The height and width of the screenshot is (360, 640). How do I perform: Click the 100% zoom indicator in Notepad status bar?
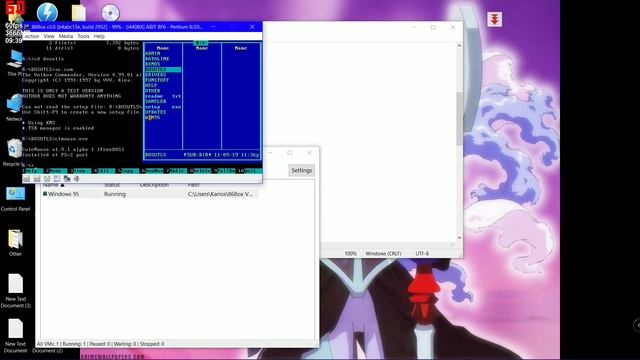tap(350, 253)
